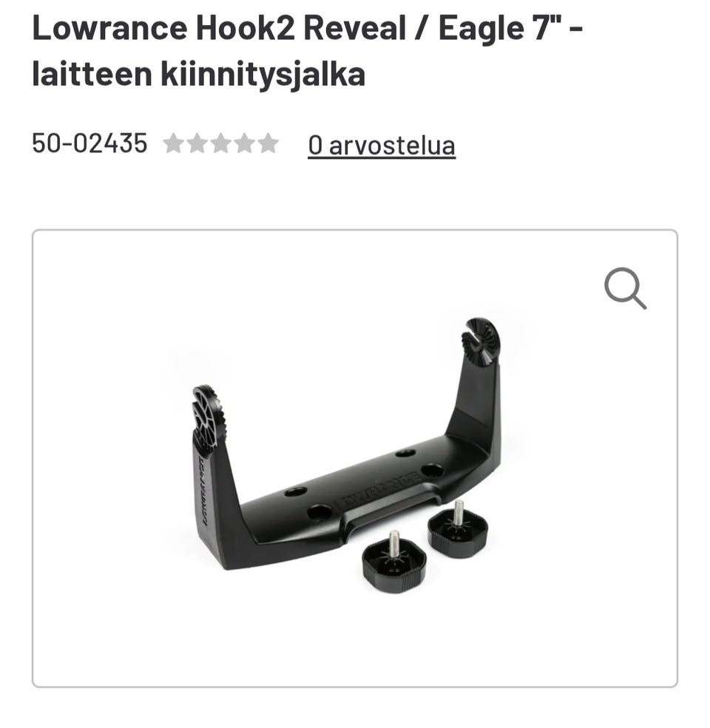The width and height of the screenshot is (710, 728).
Task: Select the third rating star
Action: (220, 143)
